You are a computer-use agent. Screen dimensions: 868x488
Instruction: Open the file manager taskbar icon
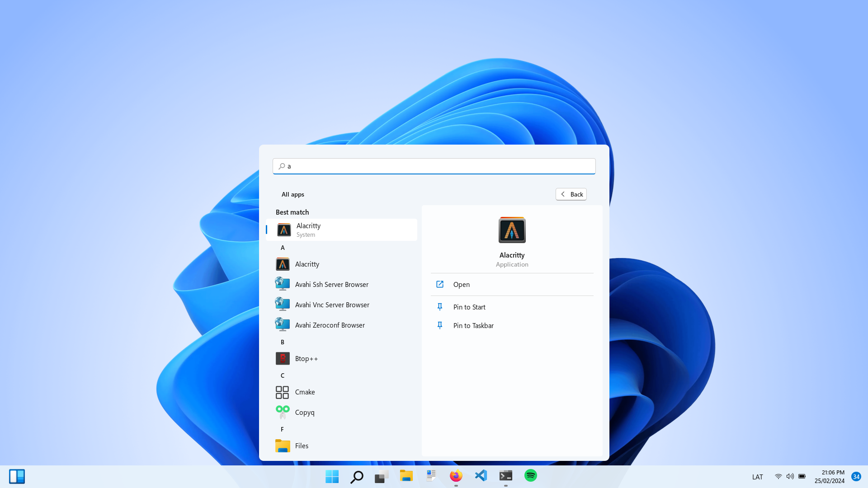coord(406,475)
